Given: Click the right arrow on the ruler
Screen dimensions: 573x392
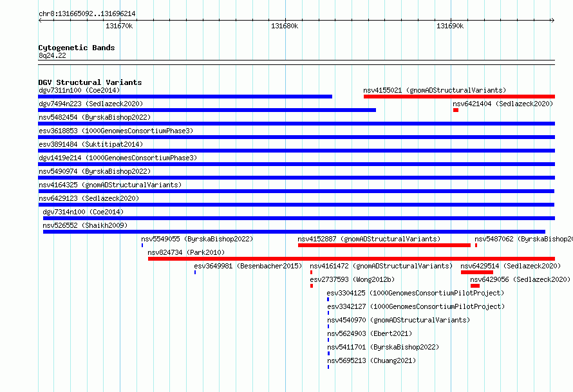Looking at the screenshot, I should click(552, 20).
